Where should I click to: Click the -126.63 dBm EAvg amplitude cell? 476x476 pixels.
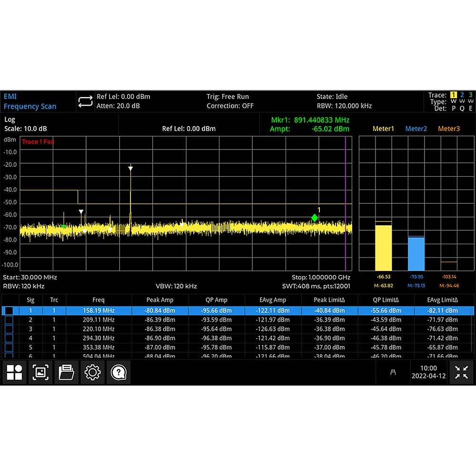click(273, 329)
